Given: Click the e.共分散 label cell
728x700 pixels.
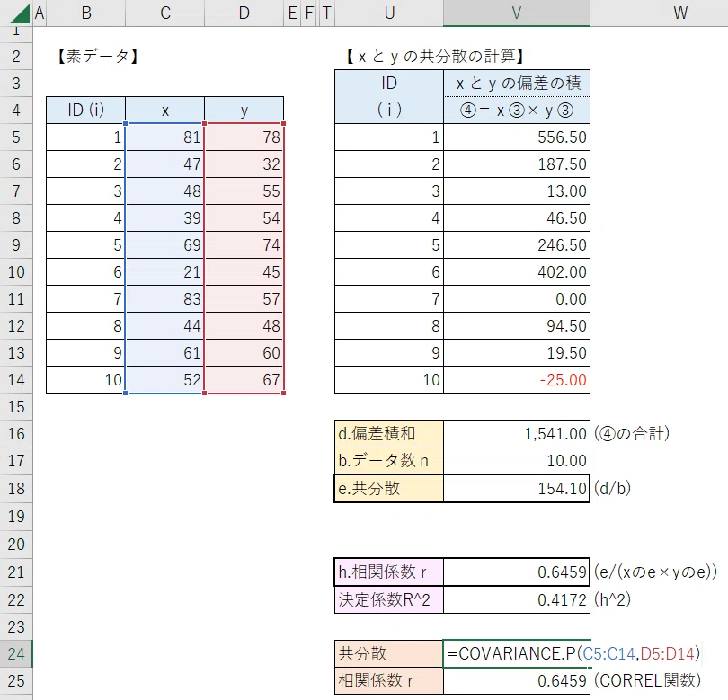Looking at the screenshot, I should pos(389,488).
